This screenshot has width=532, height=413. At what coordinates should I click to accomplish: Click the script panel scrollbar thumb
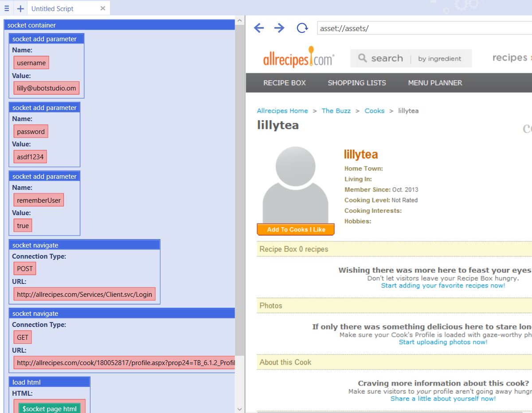tap(239, 190)
